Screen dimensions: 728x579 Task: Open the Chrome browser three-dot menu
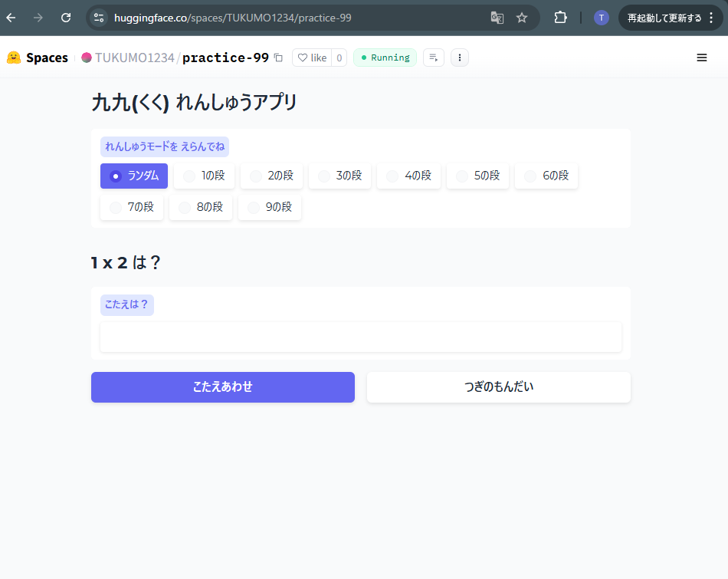(x=711, y=17)
